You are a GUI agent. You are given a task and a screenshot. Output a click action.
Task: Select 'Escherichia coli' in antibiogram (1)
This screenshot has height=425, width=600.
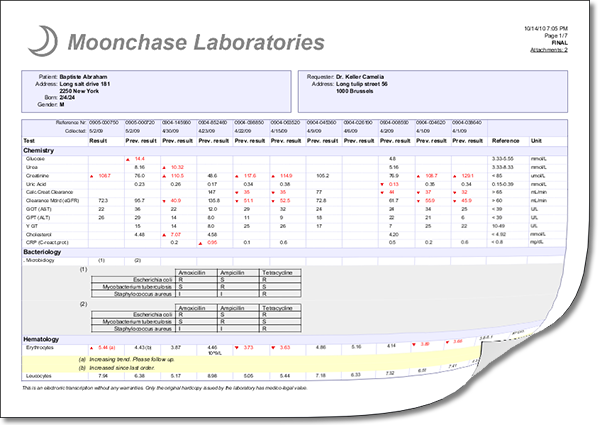153,280
